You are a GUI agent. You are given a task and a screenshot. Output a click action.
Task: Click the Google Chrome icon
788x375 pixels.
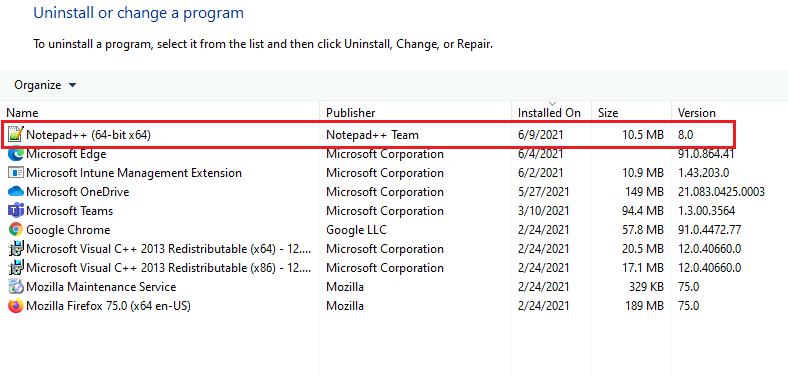[16, 230]
